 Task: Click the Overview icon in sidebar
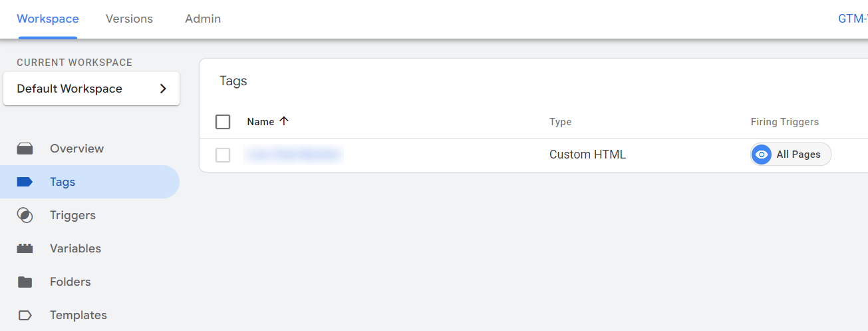coord(25,149)
